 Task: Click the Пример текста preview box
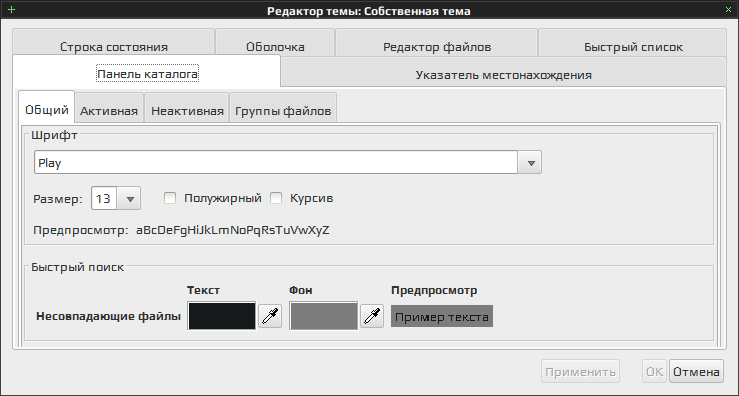click(x=442, y=317)
